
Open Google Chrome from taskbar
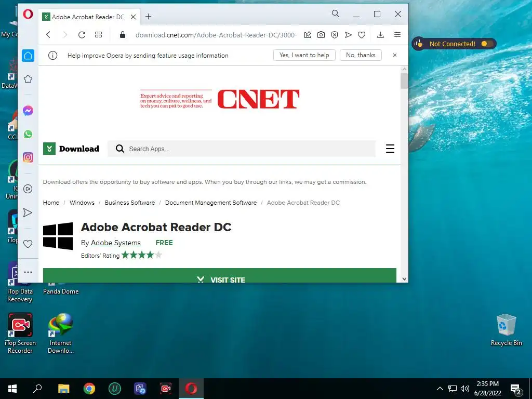pyautogui.click(x=89, y=389)
